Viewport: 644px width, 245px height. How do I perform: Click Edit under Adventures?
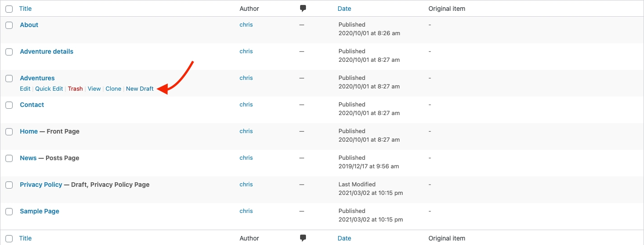click(x=25, y=89)
